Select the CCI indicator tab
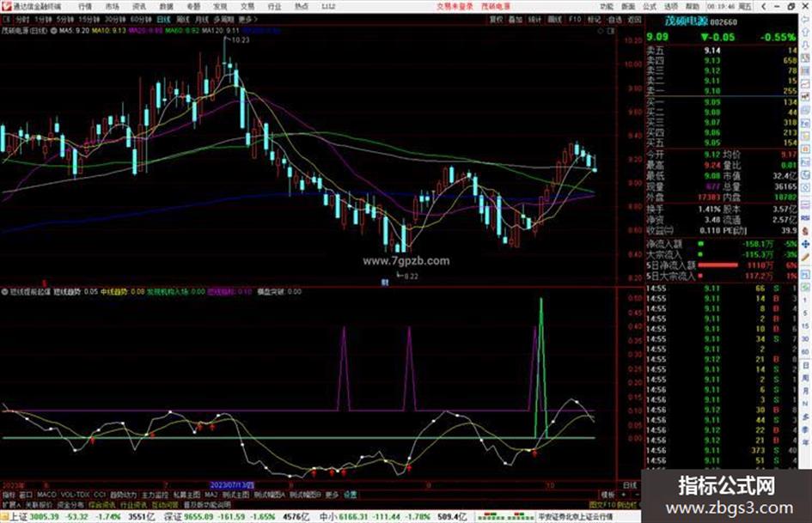Image resolution: width=812 pixels, height=523 pixels. (100, 495)
